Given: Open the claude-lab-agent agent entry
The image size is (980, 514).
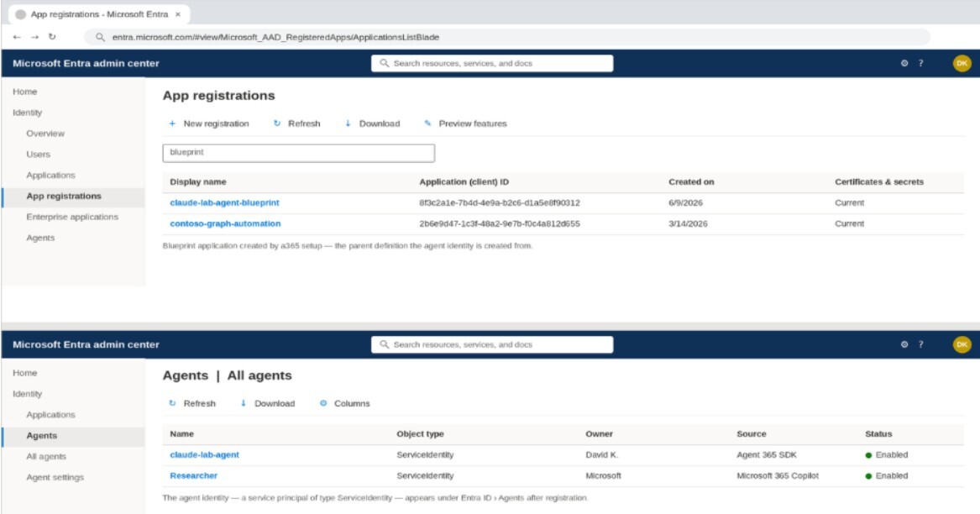Looking at the screenshot, I should [x=204, y=454].
